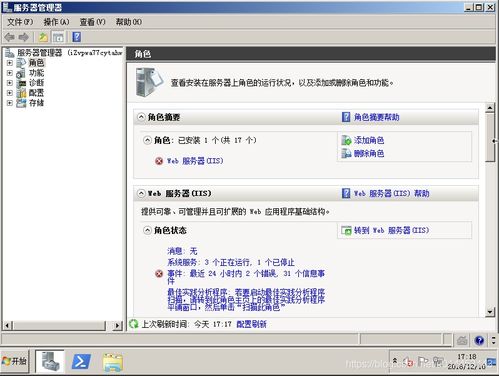This screenshot has height=376, width=499.
Task: Click the Back arrow toolbar icon
Action: 9,37
